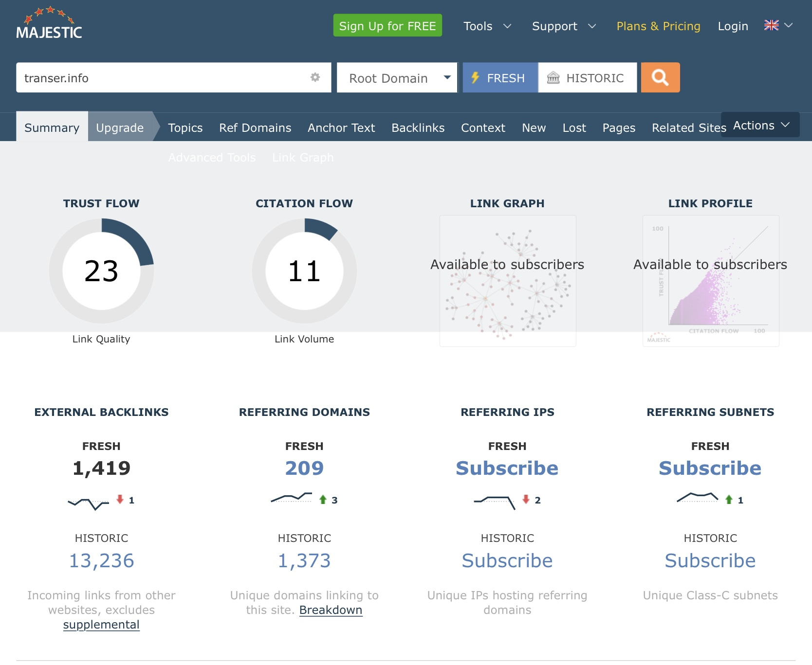The height and width of the screenshot is (665, 812).
Task: Open search settings gear icon
Action: [x=315, y=77]
